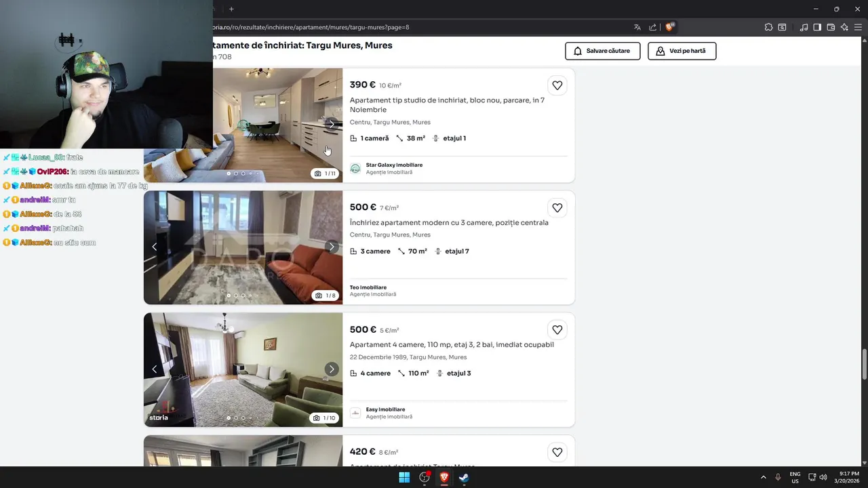868x488 pixels.
Task: Open the orange sofa living room photo
Action: [243, 247]
